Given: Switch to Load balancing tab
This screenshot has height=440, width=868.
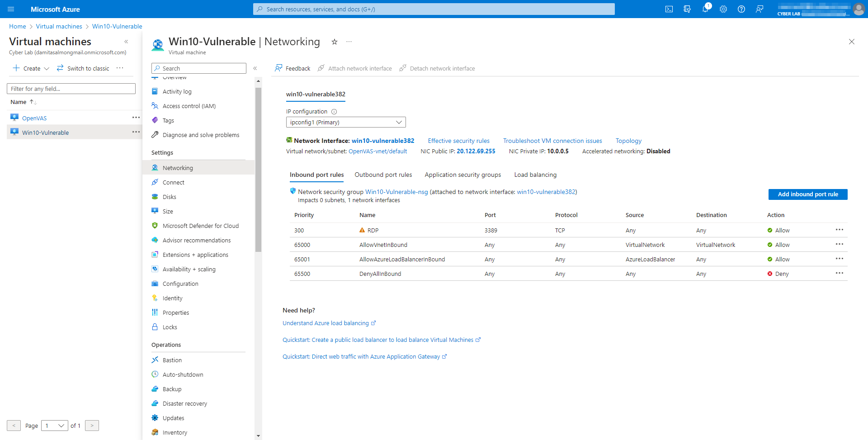Looking at the screenshot, I should pyautogui.click(x=535, y=175).
